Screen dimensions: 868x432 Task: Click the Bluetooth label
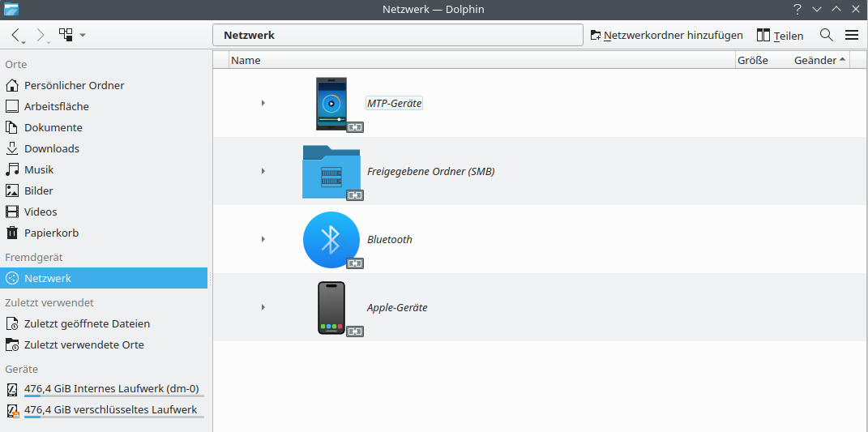pyautogui.click(x=390, y=239)
